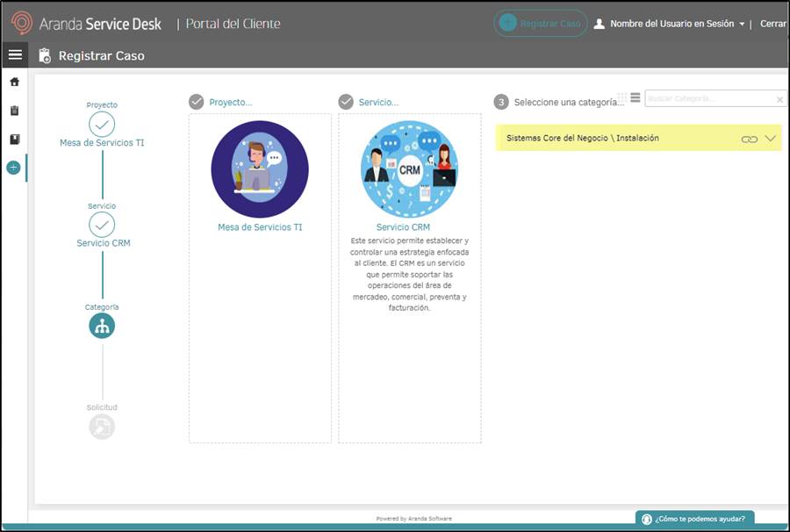Screen dimensions: 790x532
Task: Click the Proyecto step check circle
Action: [102, 124]
